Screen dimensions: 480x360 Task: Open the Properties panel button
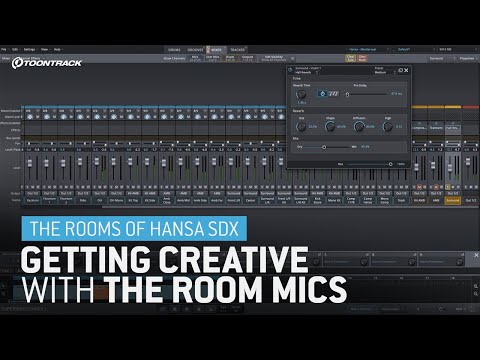468,58
